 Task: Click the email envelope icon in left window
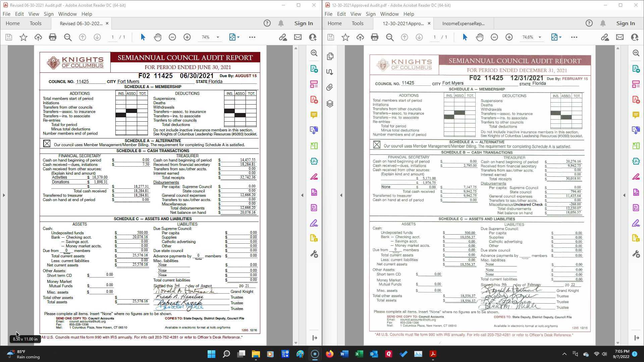pyautogui.click(x=298, y=37)
